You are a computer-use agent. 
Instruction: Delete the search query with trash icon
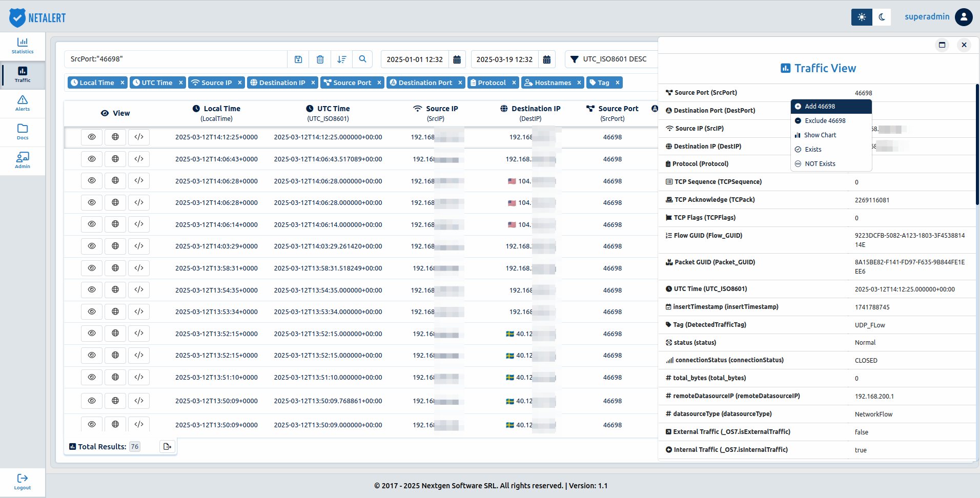coord(320,59)
